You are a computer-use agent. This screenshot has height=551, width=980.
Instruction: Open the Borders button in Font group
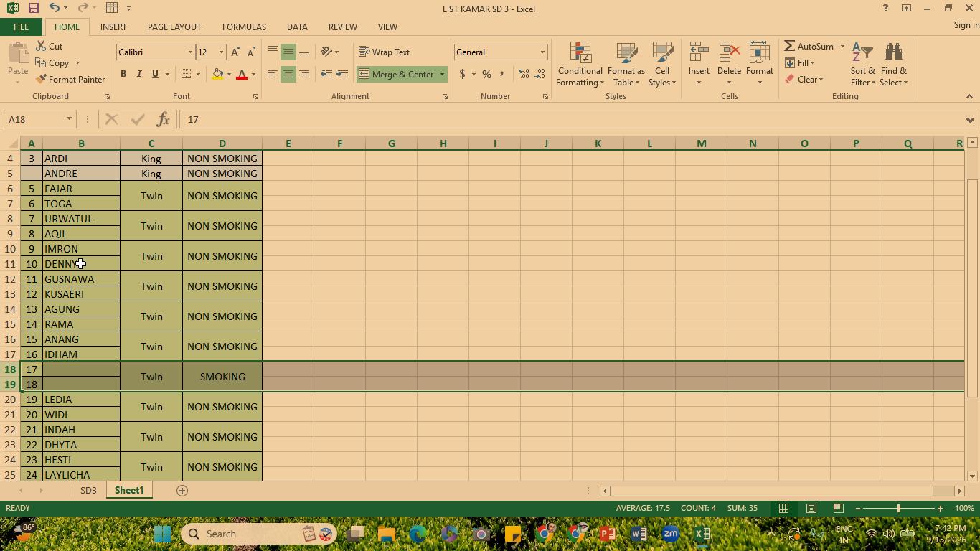tap(187, 74)
